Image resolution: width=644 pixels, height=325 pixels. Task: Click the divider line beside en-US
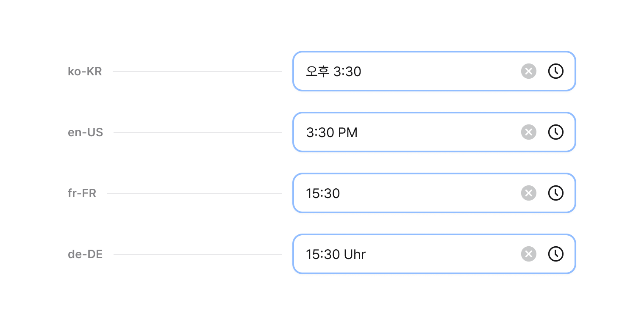tap(197, 132)
